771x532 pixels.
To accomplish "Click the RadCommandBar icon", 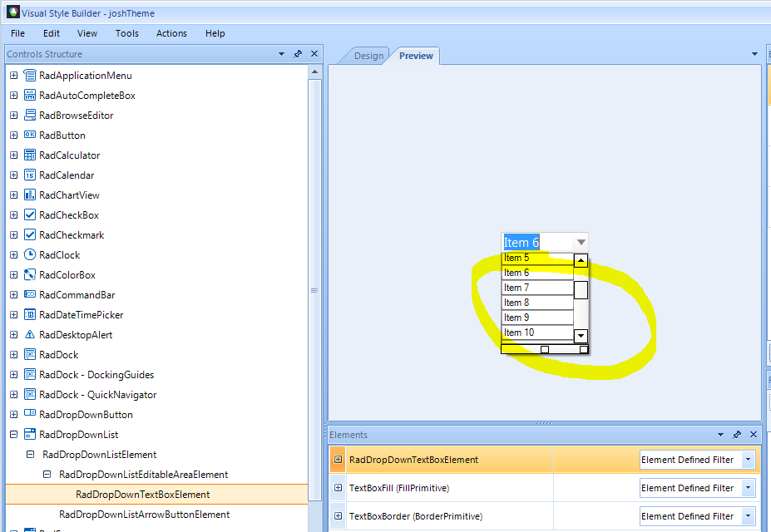I will (x=30, y=294).
